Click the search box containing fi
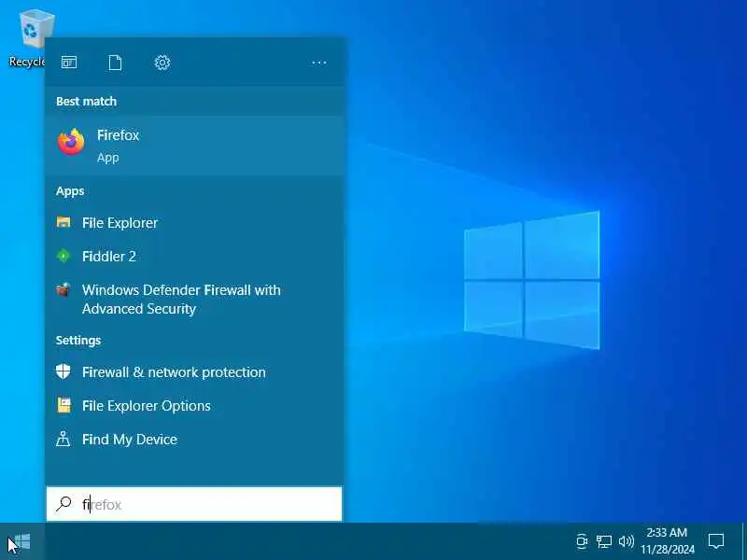Viewport: 747px width, 560px height. pos(194,504)
